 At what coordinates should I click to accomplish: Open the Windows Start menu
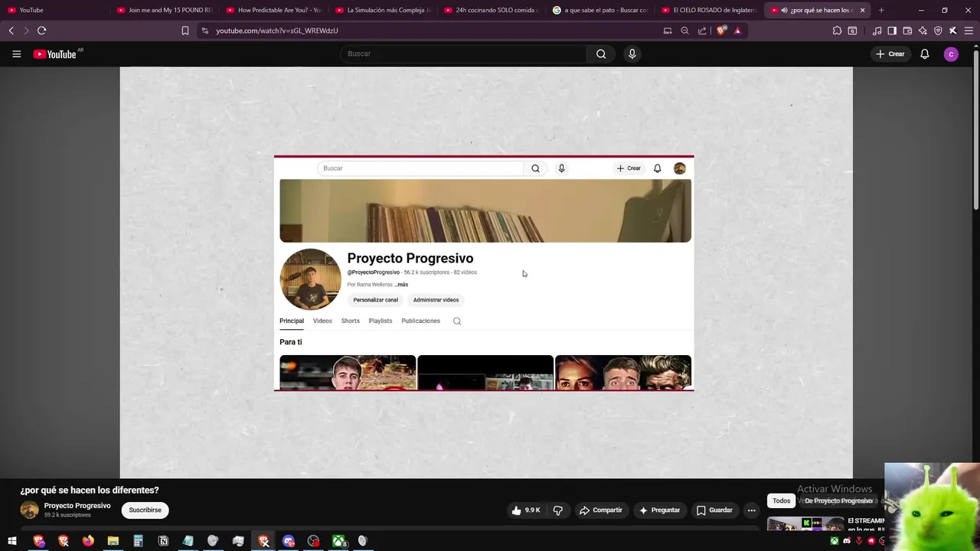point(11,541)
